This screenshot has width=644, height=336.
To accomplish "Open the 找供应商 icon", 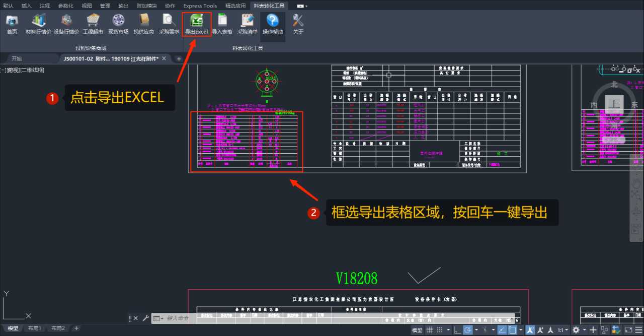I will click(144, 20).
